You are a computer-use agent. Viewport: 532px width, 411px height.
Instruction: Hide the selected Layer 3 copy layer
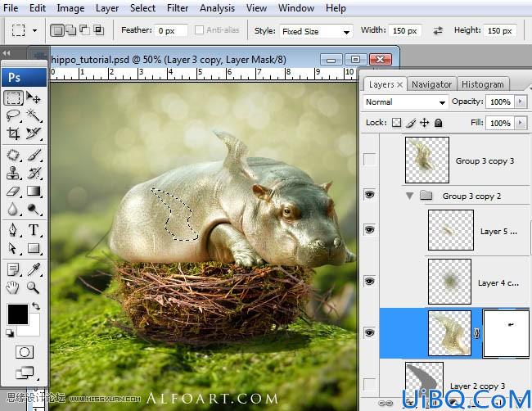[x=369, y=332]
